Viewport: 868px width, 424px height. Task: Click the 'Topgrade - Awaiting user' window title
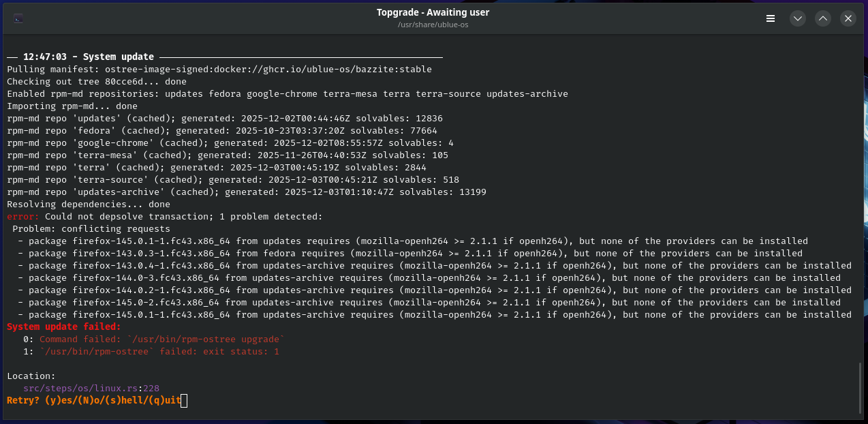coord(433,12)
